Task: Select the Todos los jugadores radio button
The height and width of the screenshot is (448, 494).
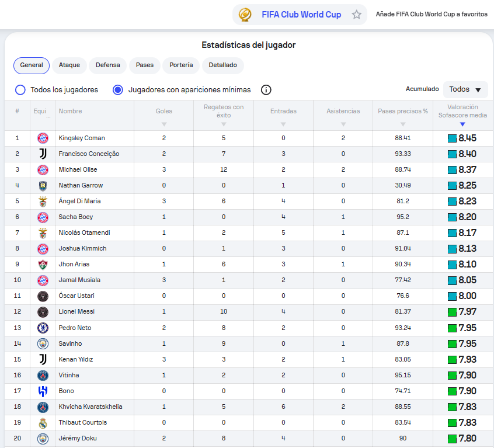Action: pyautogui.click(x=20, y=90)
